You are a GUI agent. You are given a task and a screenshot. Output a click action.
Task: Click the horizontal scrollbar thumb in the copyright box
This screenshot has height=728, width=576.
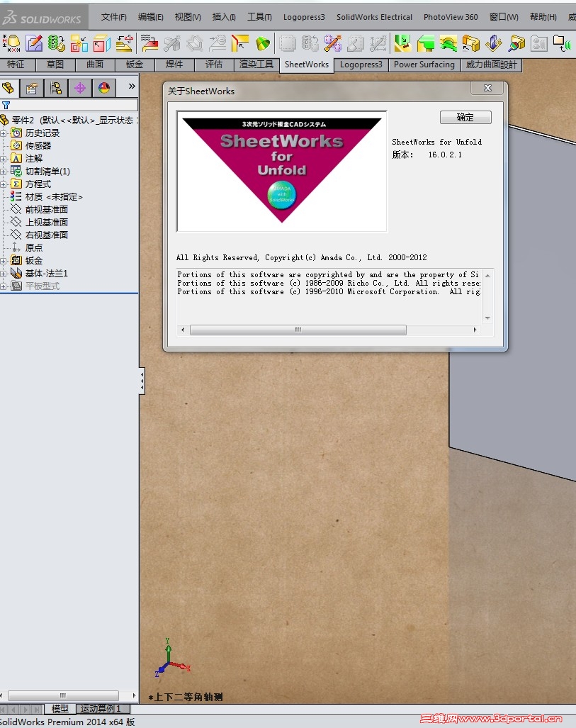point(298,330)
